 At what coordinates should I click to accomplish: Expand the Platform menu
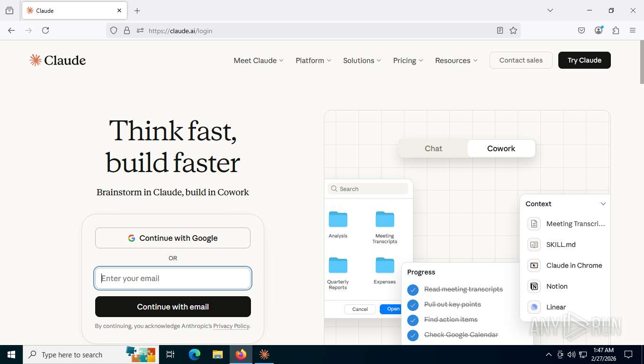pyautogui.click(x=313, y=60)
